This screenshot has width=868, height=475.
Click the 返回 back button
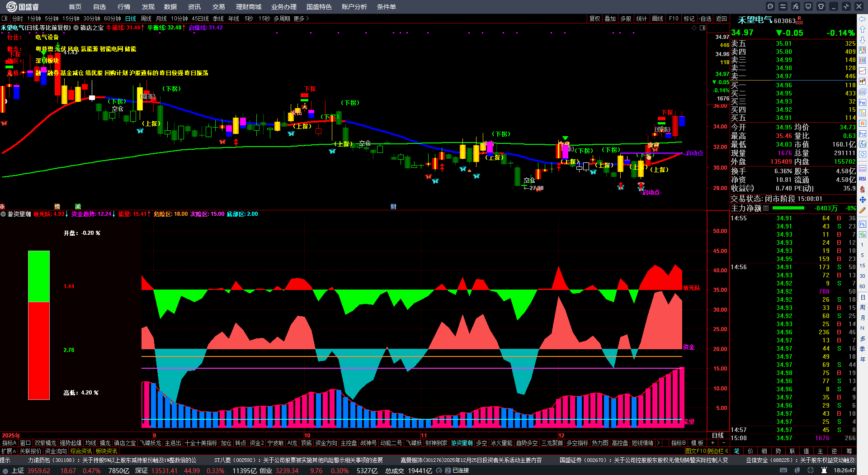pyautogui.click(x=722, y=19)
